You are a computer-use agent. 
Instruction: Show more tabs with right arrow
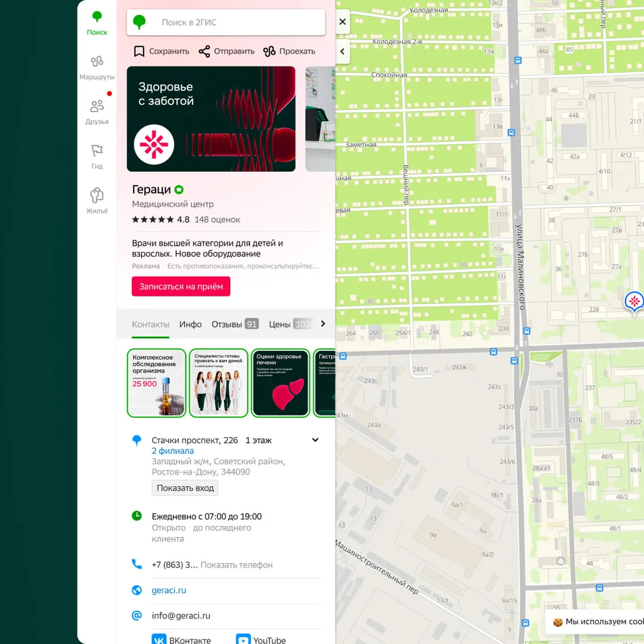[x=323, y=324]
